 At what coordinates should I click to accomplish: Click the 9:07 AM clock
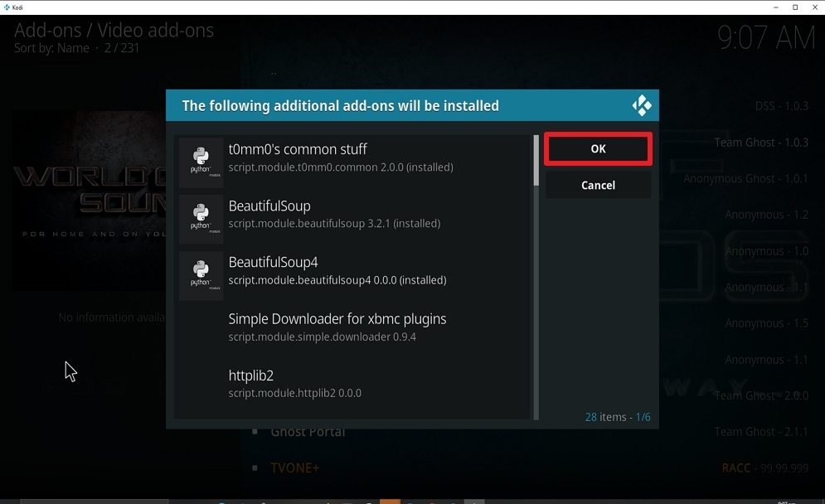(x=766, y=38)
